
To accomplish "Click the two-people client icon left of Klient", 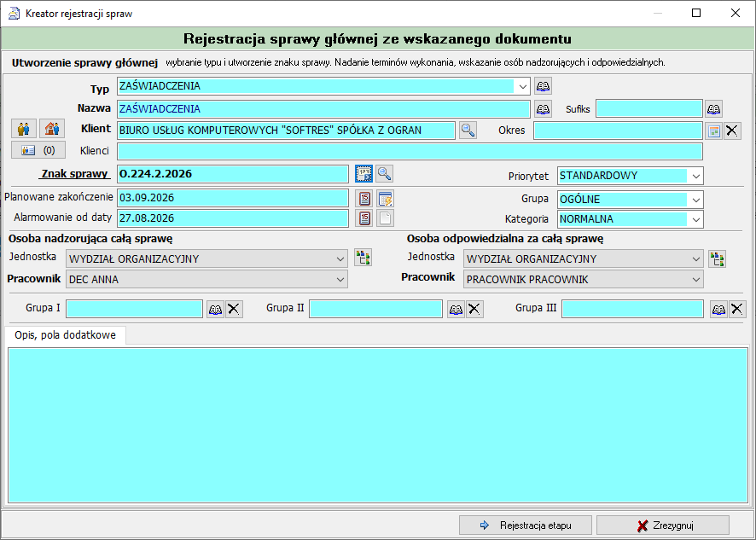I will click(24, 129).
